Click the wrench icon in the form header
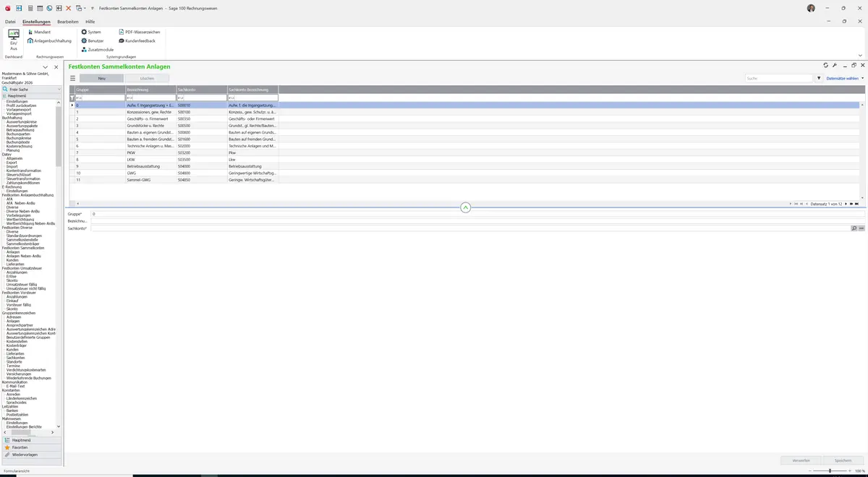Image resolution: width=868 pixels, height=477 pixels. [835, 65]
